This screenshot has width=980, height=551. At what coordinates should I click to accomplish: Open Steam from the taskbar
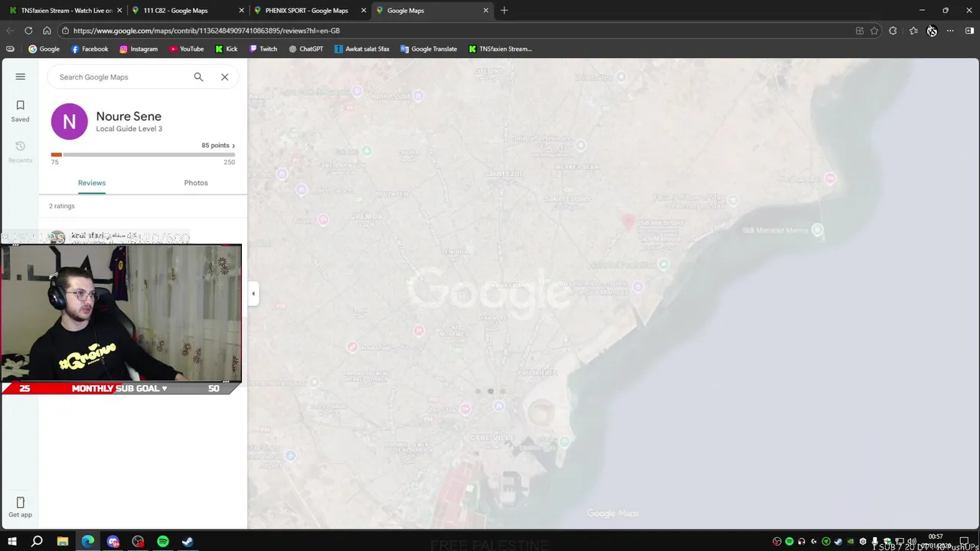click(188, 542)
